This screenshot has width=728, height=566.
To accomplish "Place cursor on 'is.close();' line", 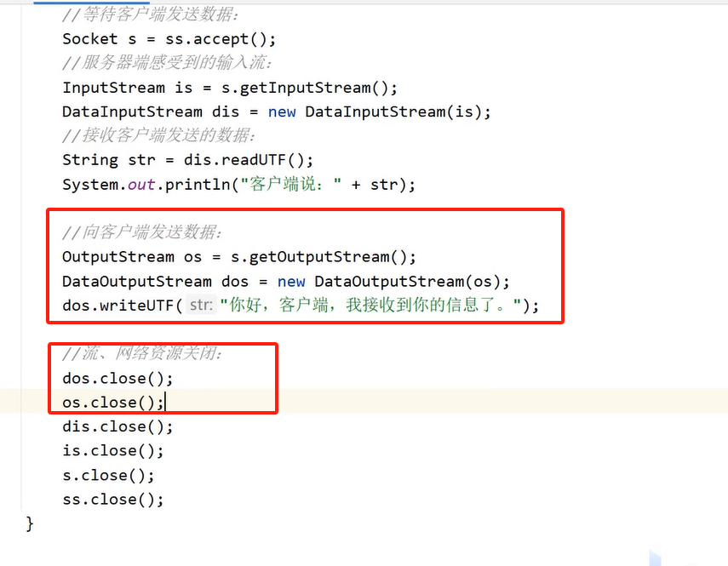I will [113, 451].
